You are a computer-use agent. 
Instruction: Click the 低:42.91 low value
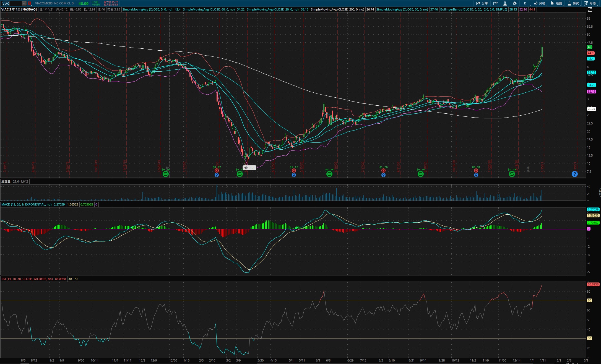point(89,9)
